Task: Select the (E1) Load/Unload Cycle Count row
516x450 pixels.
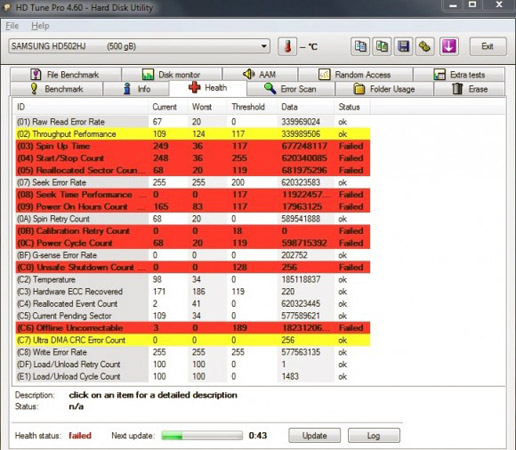Action: [x=193, y=376]
